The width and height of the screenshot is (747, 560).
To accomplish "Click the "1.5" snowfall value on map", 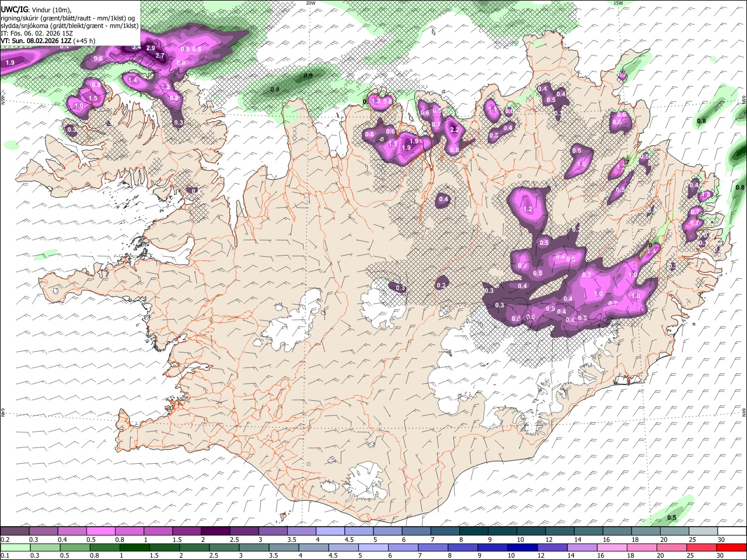I will 93,98.
